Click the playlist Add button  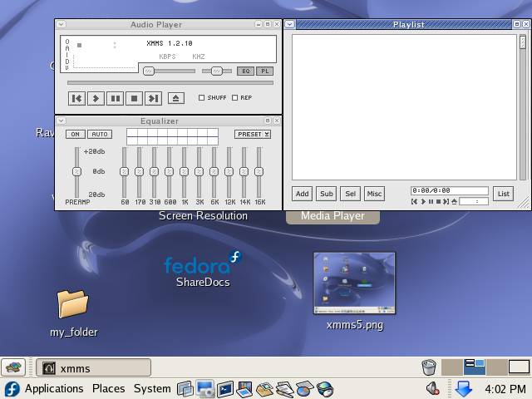click(x=303, y=194)
